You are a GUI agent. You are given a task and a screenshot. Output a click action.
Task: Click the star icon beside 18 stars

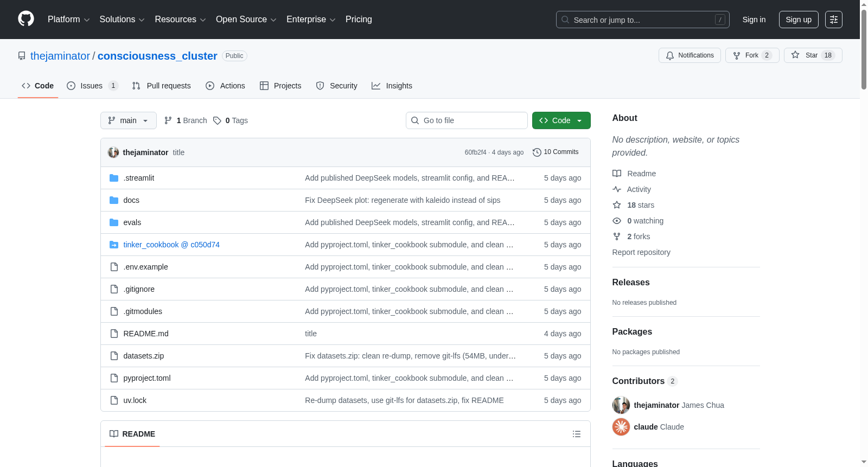click(617, 205)
